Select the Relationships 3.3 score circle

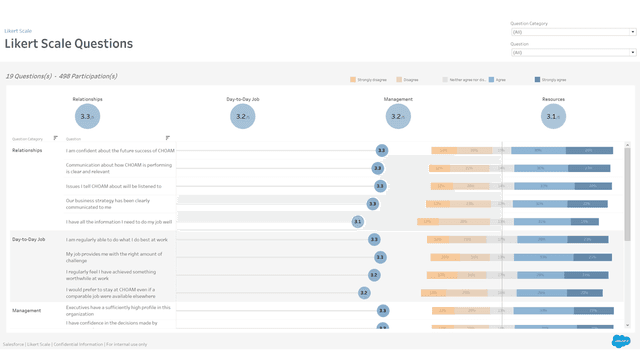(x=87, y=116)
